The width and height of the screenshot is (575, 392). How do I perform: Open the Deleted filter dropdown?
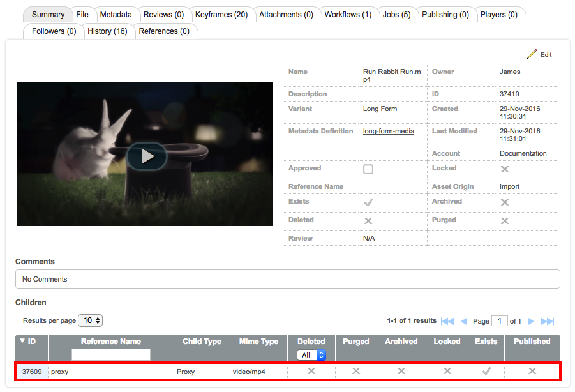click(311, 353)
